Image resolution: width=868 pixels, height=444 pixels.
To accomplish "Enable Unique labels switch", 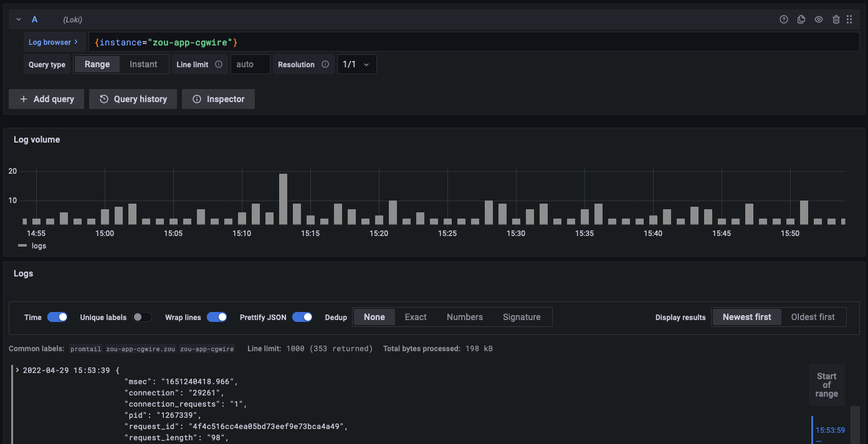I will pyautogui.click(x=142, y=317).
